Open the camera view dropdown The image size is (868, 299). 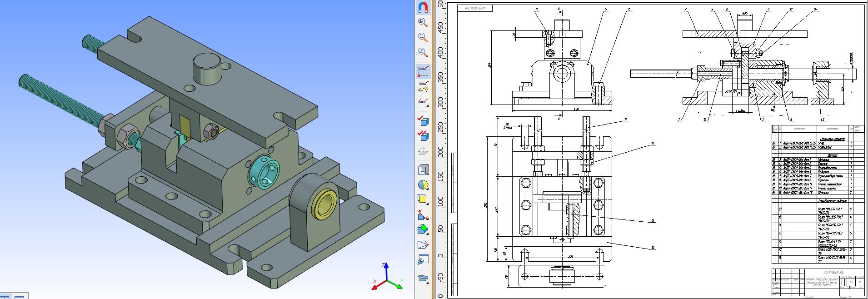click(423, 278)
